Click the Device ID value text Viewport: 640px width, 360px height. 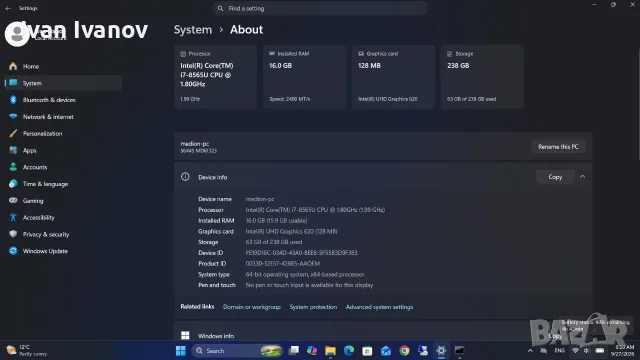point(301,253)
